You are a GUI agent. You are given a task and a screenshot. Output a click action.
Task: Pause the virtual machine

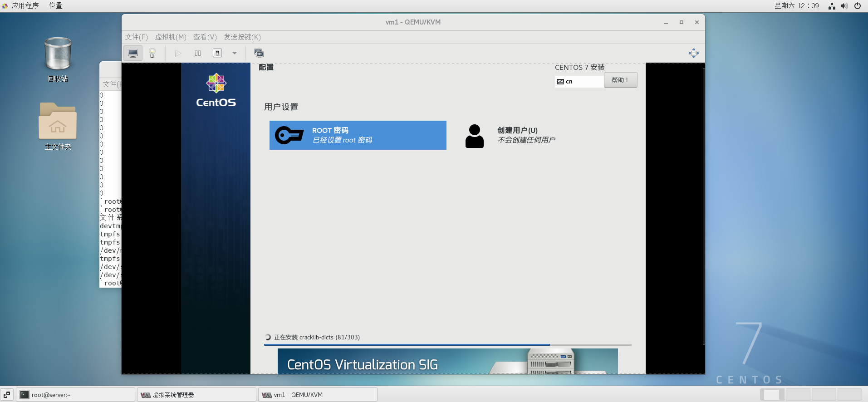coord(198,53)
